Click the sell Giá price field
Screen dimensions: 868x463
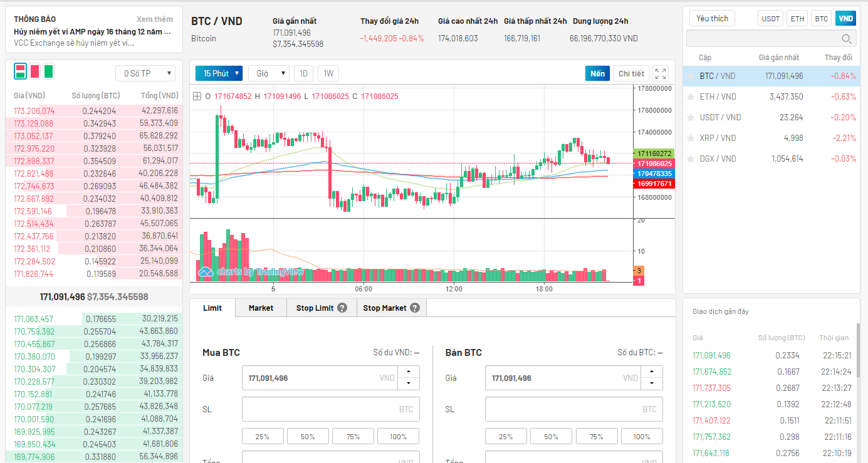pyautogui.click(x=563, y=378)
